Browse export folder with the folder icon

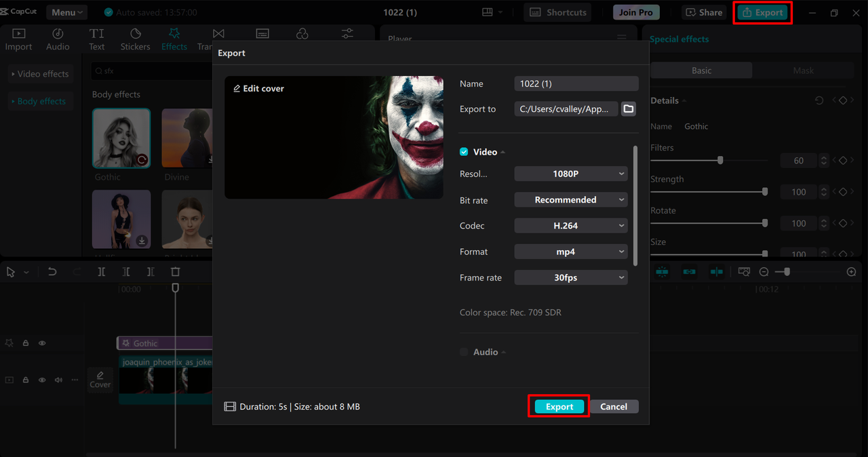[x=629, y=108]
